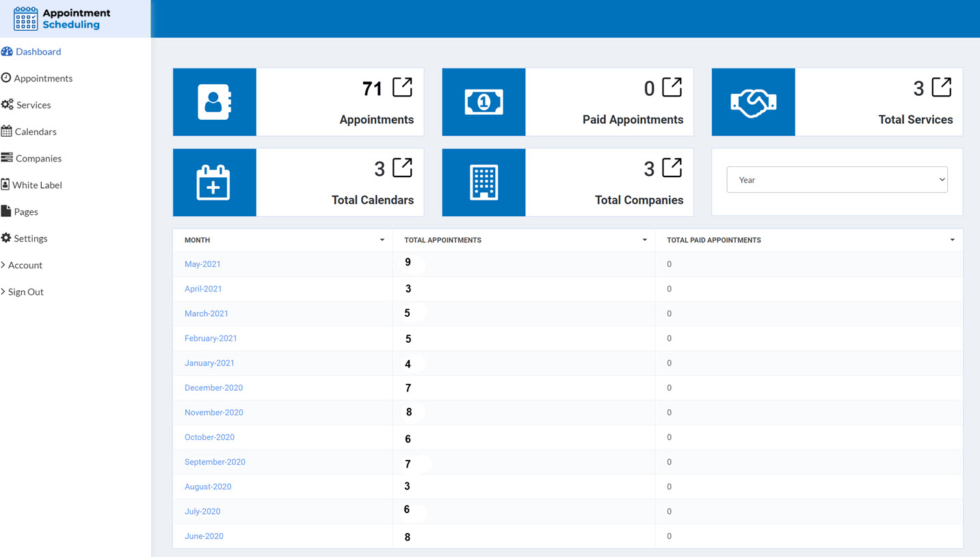
Task: Sort by TOTAL APPOINTMENTS column arrow
Action: pos(644,240)
